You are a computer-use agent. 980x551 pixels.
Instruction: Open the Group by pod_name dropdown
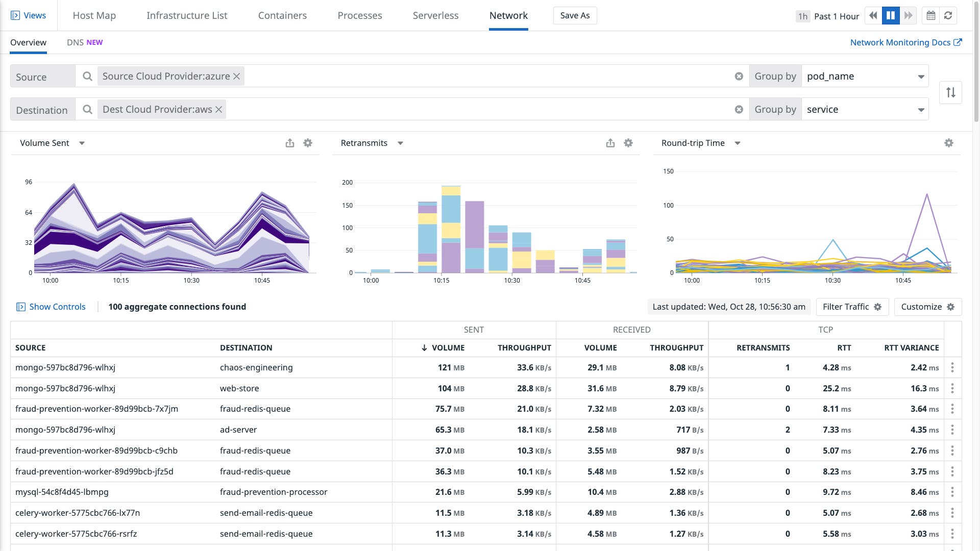pos(865,76)
